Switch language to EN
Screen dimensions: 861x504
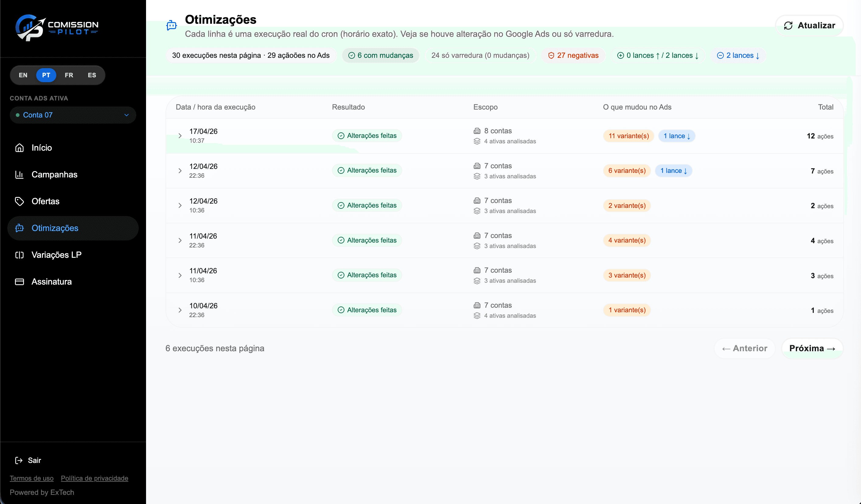pyautogui.click(x=23, y=75)
